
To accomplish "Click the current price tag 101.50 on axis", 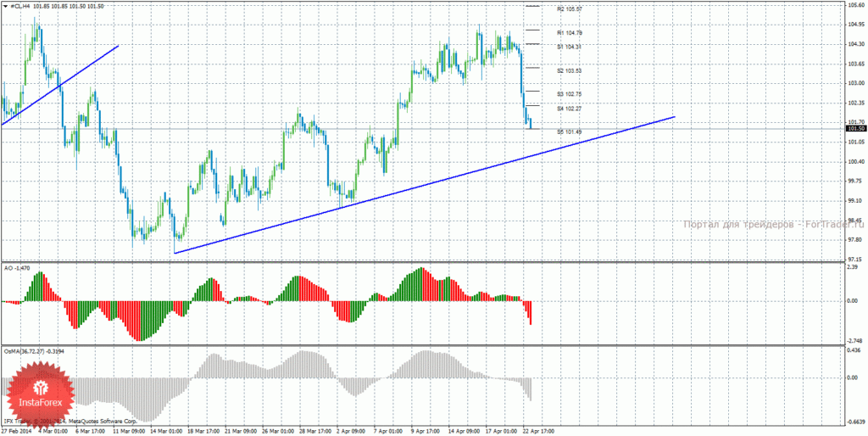I will pos(856,129).
